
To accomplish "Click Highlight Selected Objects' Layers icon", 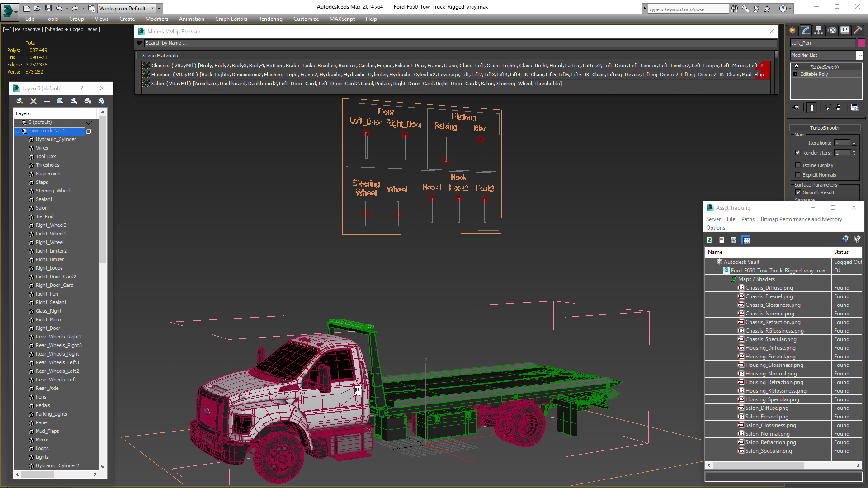I will pyautogui.click(x=74, y=101).
